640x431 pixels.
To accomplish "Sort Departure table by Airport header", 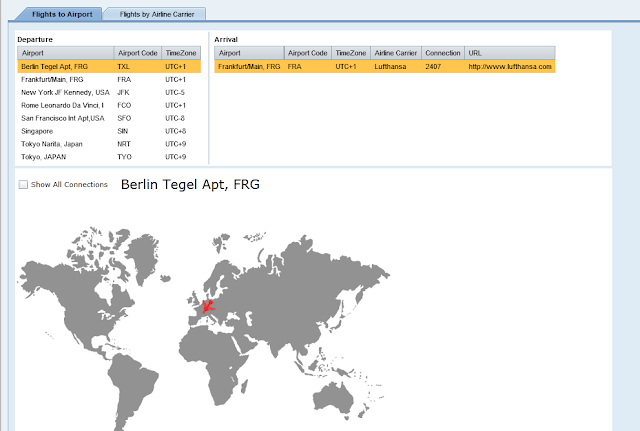I will (x=66, y=53).
